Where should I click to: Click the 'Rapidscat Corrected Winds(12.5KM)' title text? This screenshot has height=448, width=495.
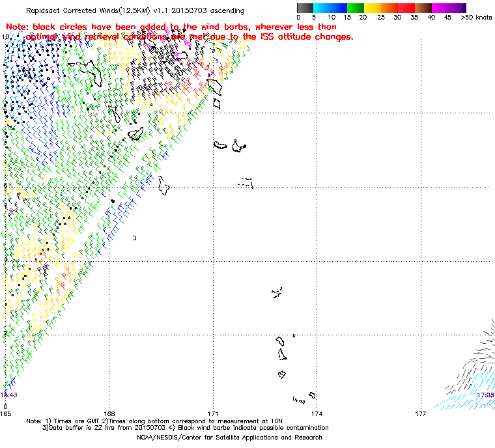pos(88,10)
